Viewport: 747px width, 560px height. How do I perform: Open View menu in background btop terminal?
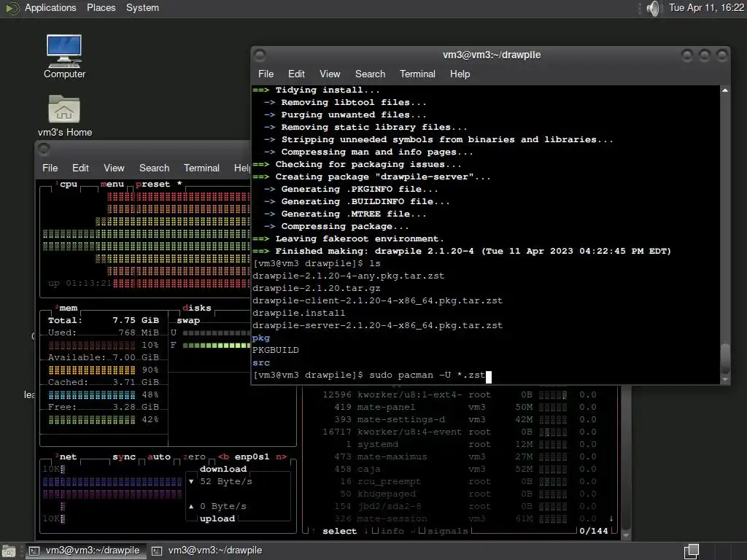(x=114, y=168)
